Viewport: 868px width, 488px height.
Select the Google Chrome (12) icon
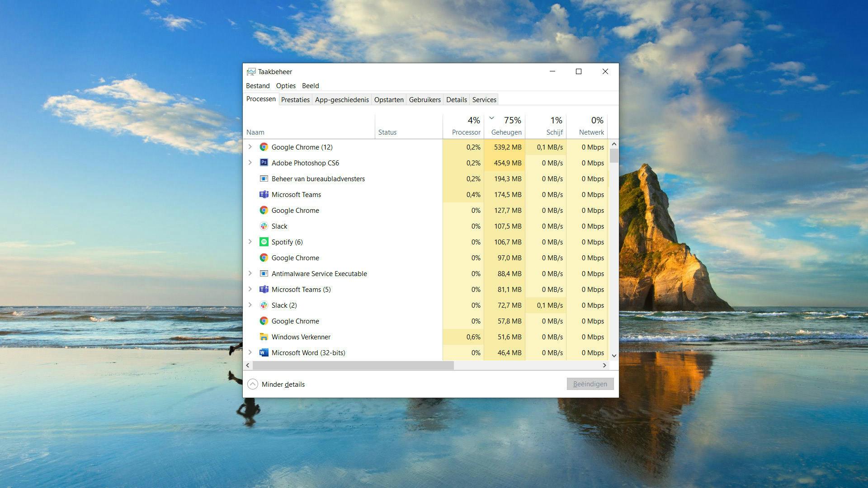point(264,147)
